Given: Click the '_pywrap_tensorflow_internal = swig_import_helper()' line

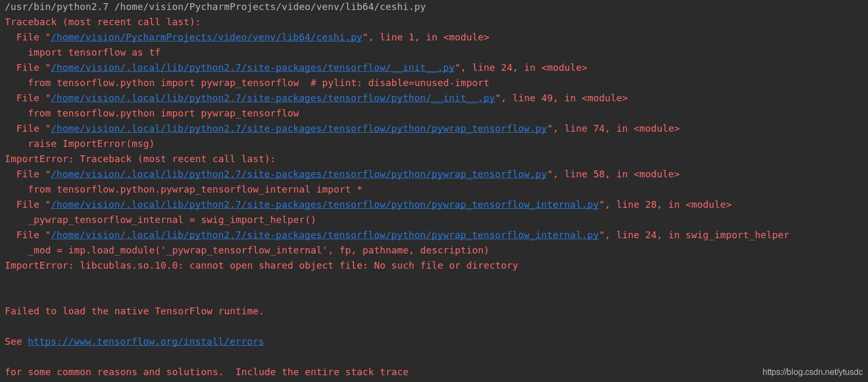Looking at the screenshot, I should tap(172, 220).
